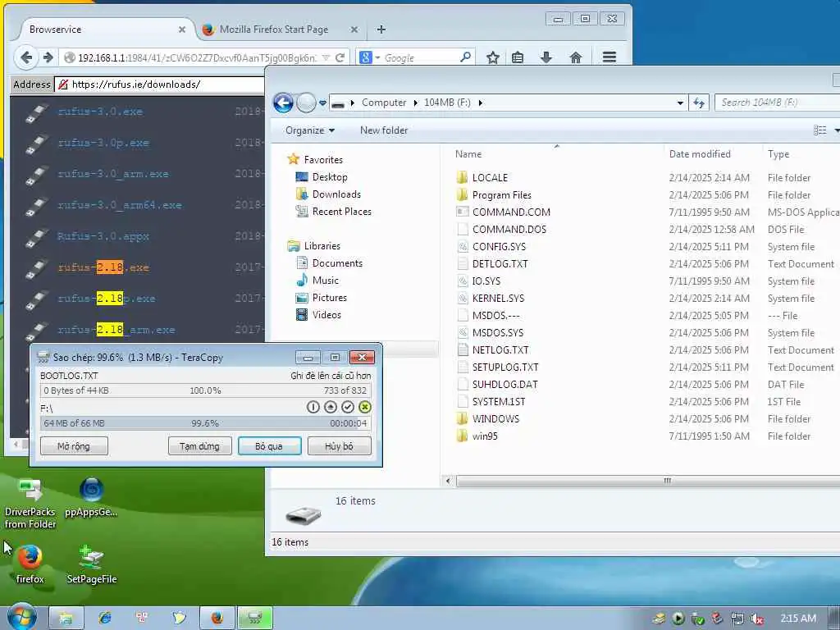Click TeraCopy Mở rộng button
Screen dimensions: 840x630
[x=74, y=445]
